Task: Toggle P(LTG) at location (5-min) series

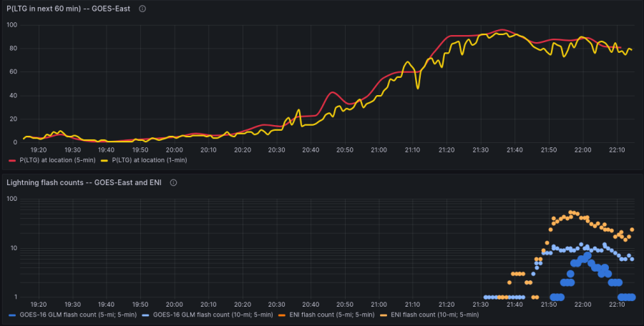Action: click(57, 160)
